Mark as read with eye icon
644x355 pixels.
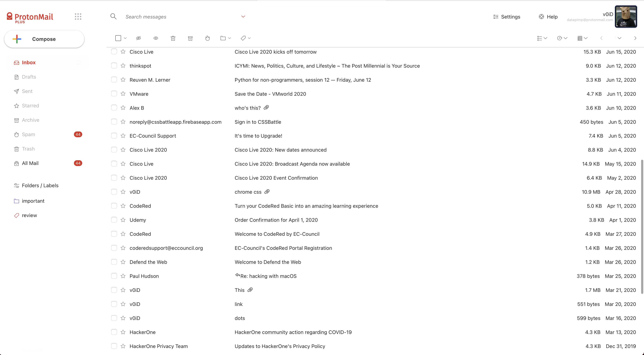tap(156, 38)
